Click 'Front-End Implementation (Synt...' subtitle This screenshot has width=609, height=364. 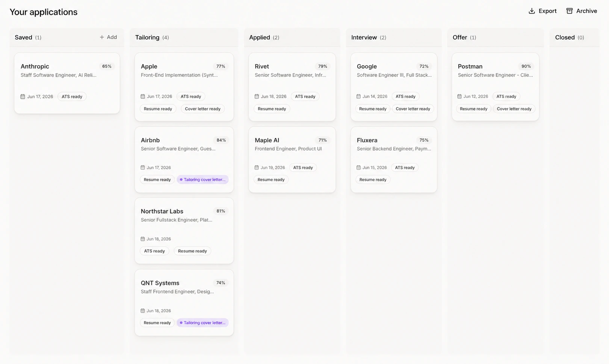click(x=179, y=75)
